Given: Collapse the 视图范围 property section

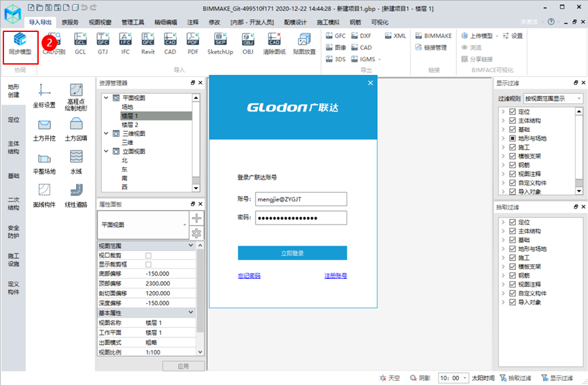Looking at the screenshot, I should click(x=191, y=246).
